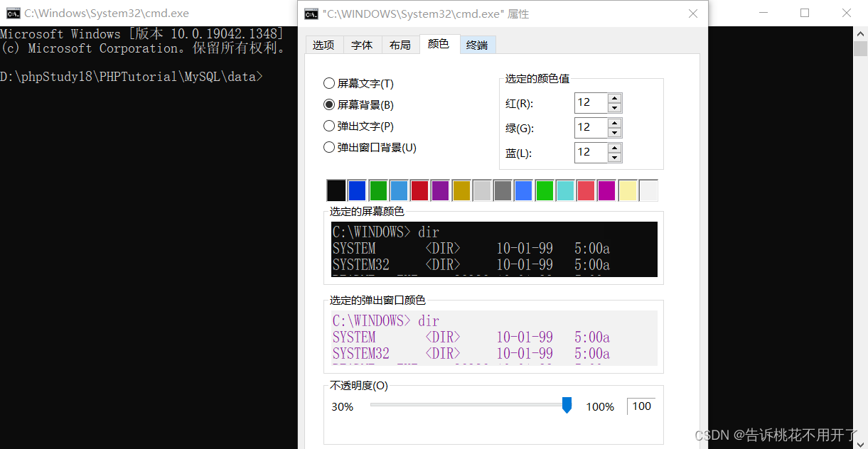Viewport: 868px width, 449px height.
Task: Open the 颜色 tab
Action: pyautogui.click(x=439, y=44)
